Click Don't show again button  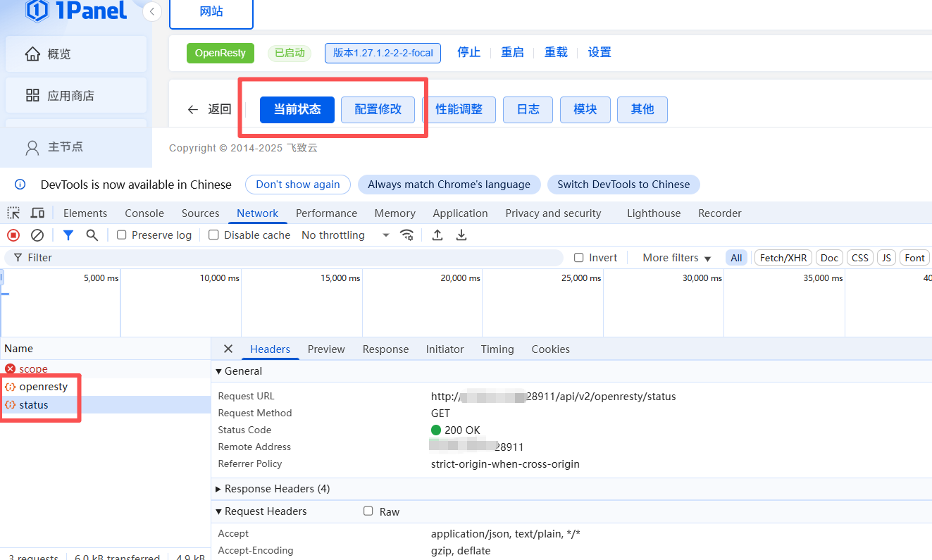click(x=298, y=185)
